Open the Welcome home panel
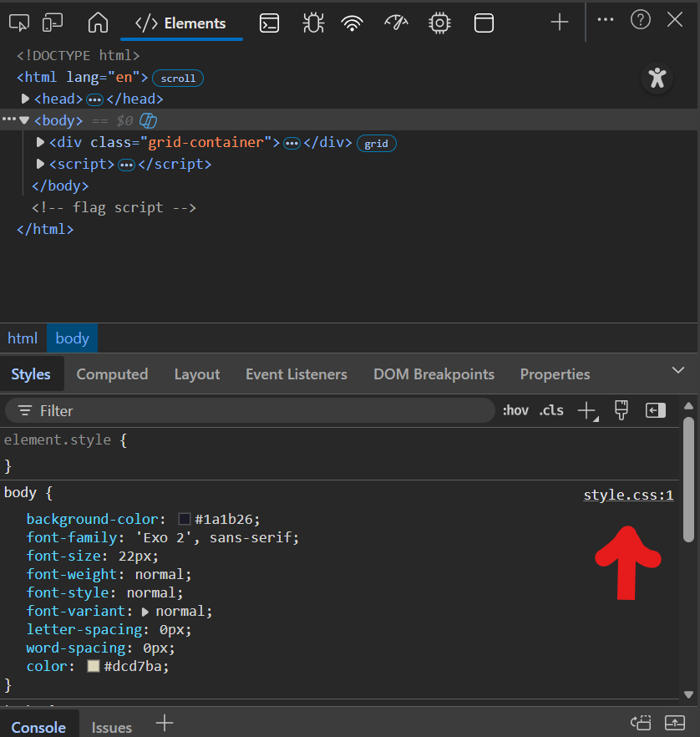Viewport: 700px width, 737px height. pyautogui.click(x=98, y=23)
